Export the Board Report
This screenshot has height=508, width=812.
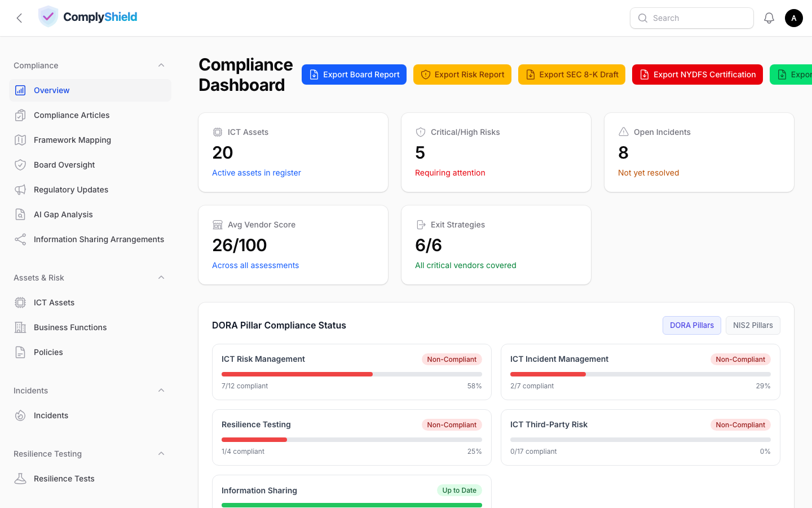click(354, 75)
